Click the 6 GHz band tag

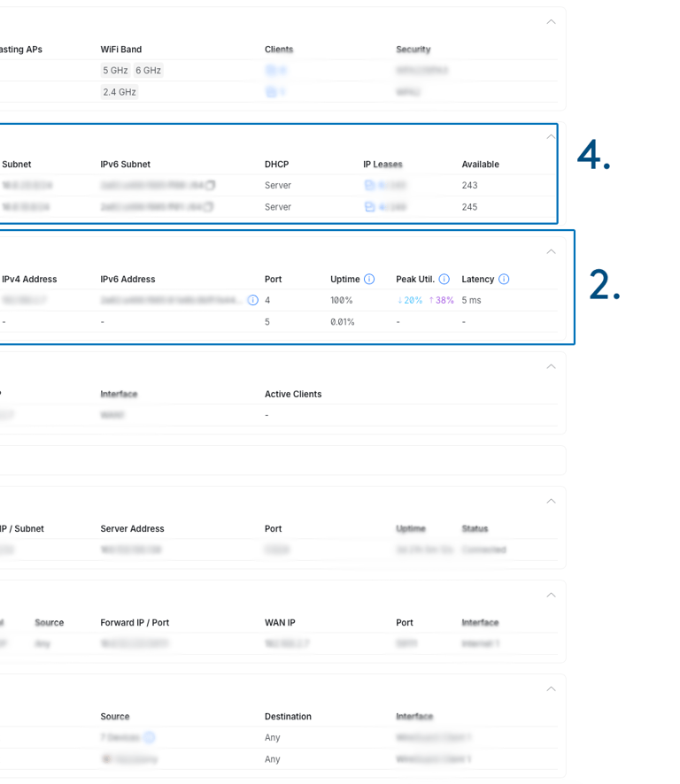point(148,71)
